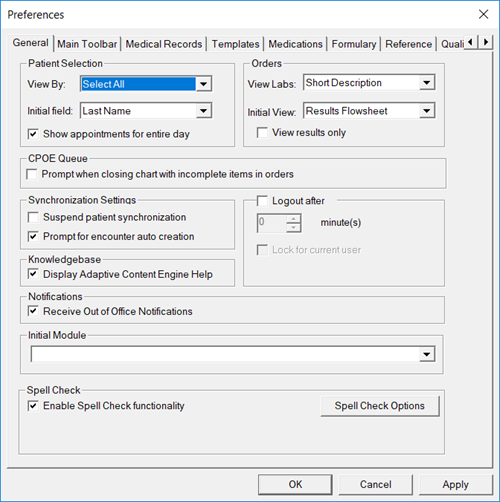
Task: Expand the Initial Module dropdown
Action: (x=427, y=354)
